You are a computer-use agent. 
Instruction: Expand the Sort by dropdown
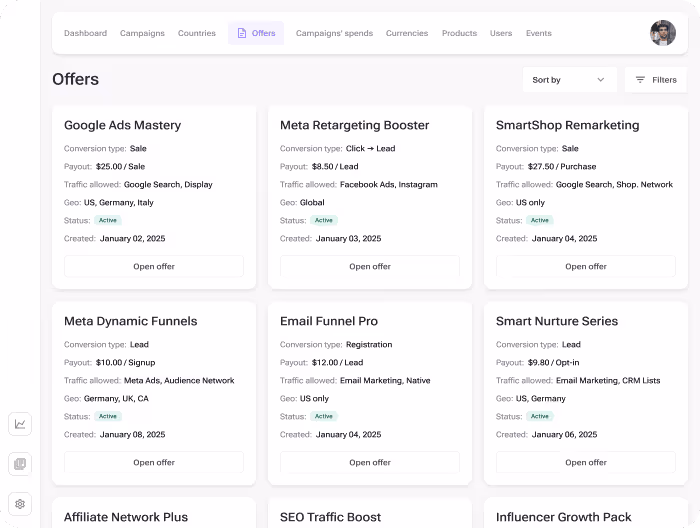coord(570,80)
